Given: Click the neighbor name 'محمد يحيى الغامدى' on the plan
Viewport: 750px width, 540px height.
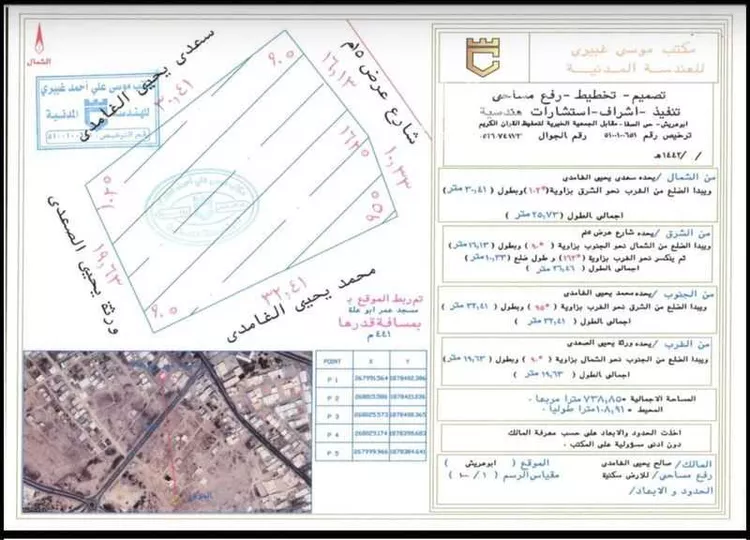Looking at the screenshot, I should click(x=302, y=305).
